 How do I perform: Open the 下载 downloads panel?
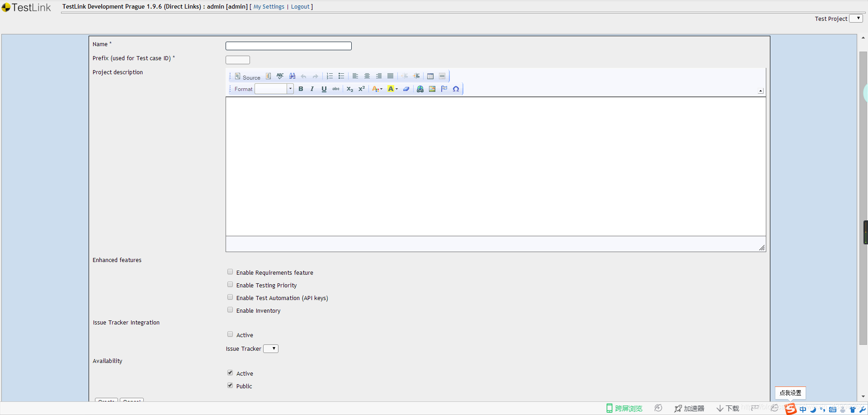tap(728, 408)
